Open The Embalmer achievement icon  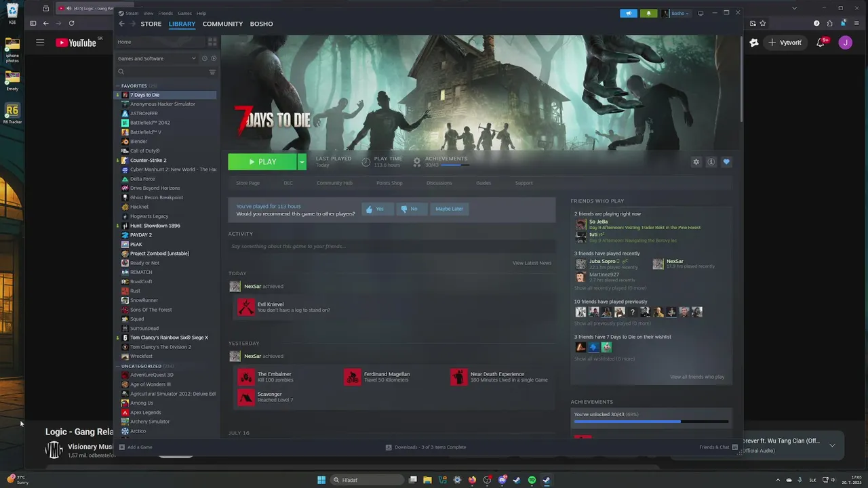(x=246, y=377)
